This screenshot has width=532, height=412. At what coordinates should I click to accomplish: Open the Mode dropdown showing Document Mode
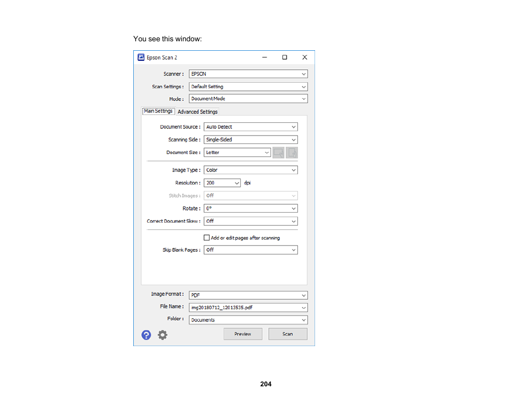[x=248, y=99]
